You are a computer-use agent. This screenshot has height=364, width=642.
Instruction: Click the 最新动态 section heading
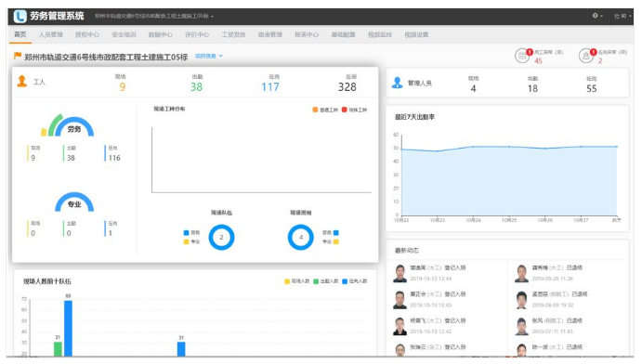point(407,251)
